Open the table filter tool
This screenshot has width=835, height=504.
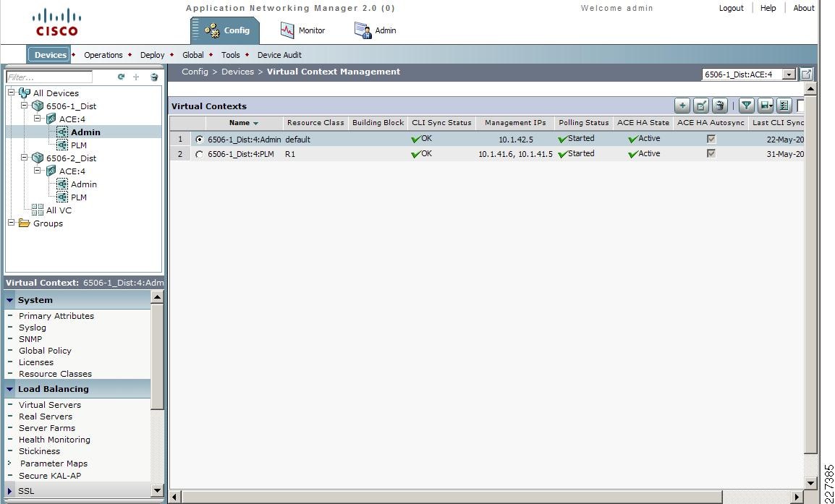pyautogui.click(x=747, y=106)
